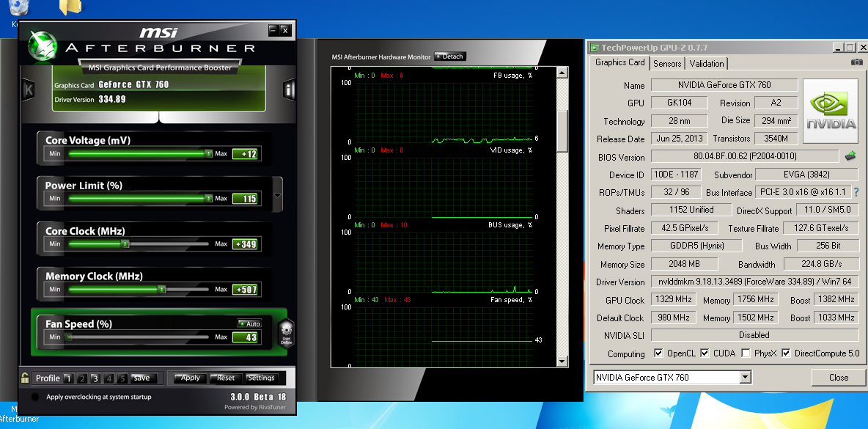Select profile slot 3
This screenshot has width=868, height=429.
tap(95, 378)
